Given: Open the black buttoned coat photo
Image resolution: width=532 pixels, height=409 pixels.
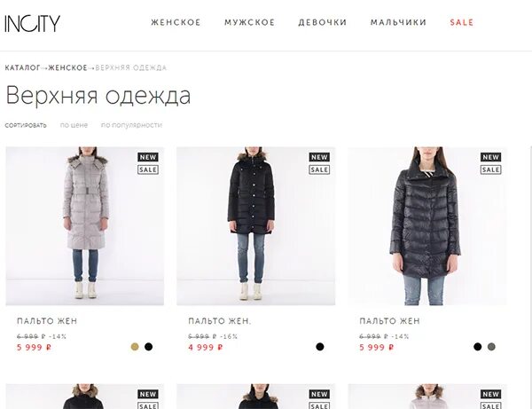Looking at the screenshot, I should (x=256, y=226).
